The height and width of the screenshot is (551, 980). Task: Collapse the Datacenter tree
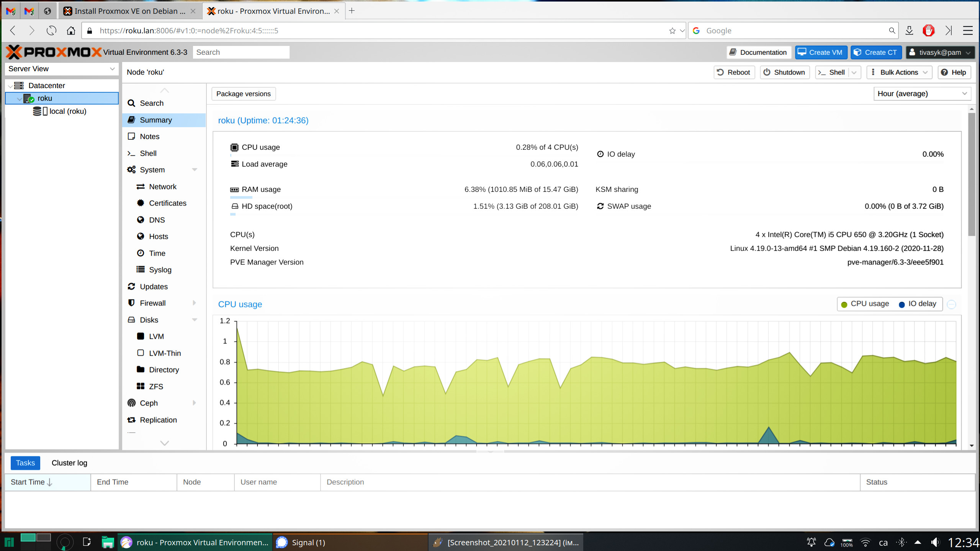point(10,86)
